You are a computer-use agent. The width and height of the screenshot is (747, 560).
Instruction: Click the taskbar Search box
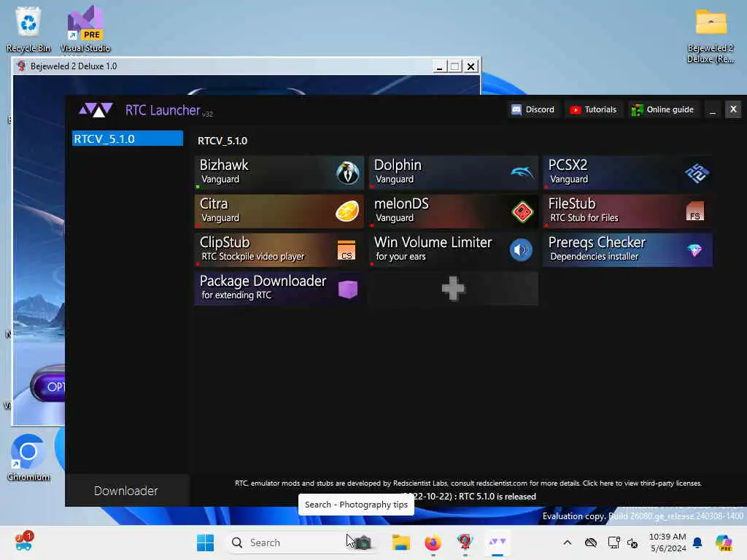(x=300, y=542)
